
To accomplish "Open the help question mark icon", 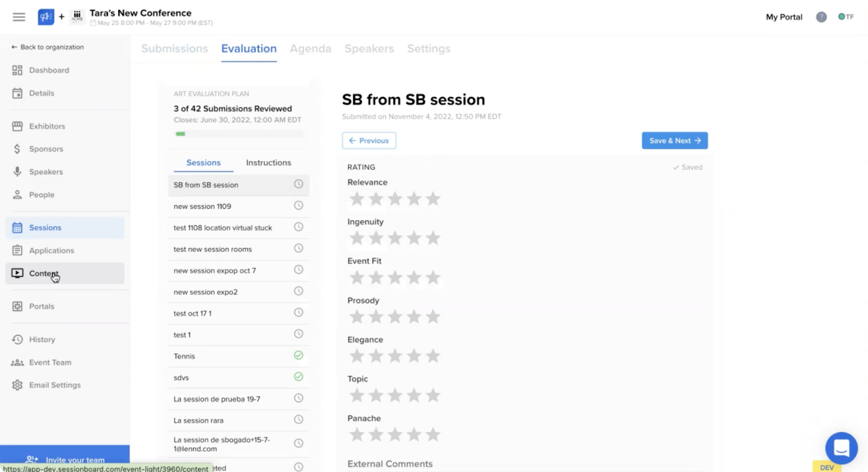I will (821, 17).
